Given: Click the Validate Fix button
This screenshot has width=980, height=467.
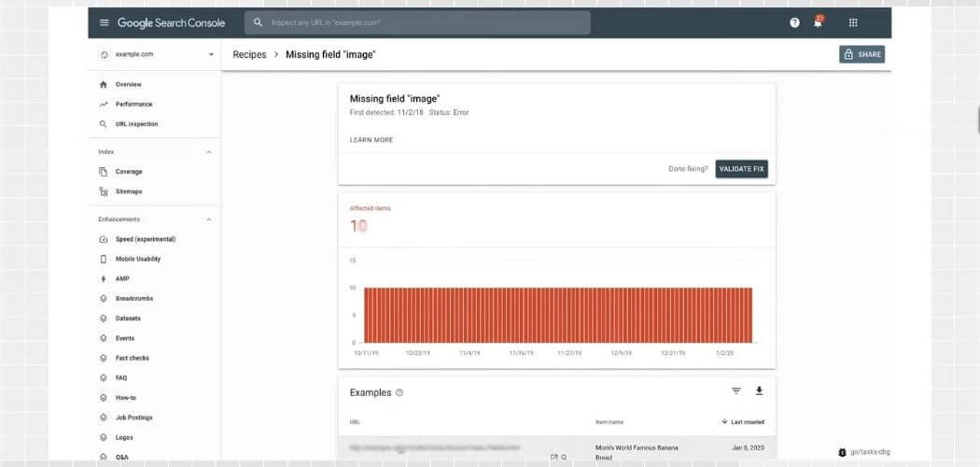Looking at the screenshot, I should pos(741,169).
